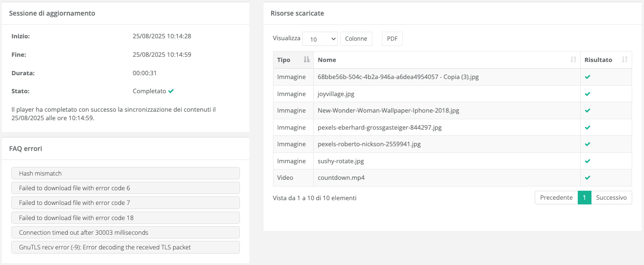Screen dimensions: 644x265
Task: Click the success checkmark for countdown.mp4
Action: point(588,178)
